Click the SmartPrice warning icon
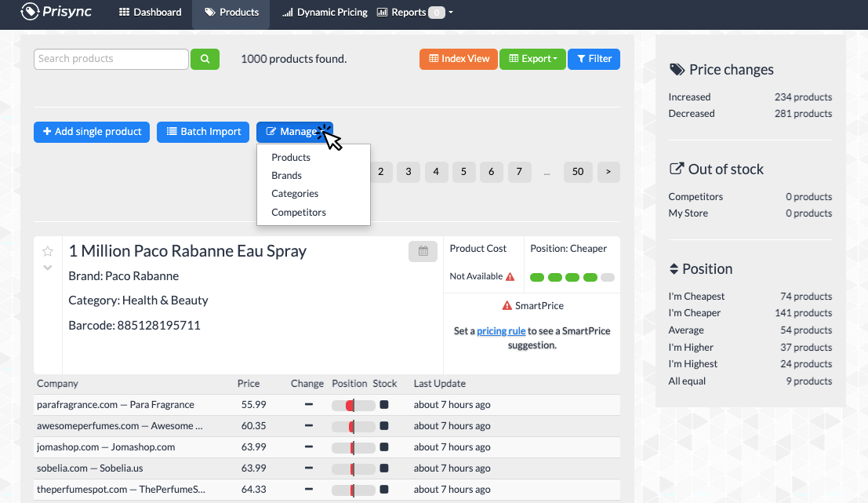The image size is (868, 503). [x=507, y=306]
